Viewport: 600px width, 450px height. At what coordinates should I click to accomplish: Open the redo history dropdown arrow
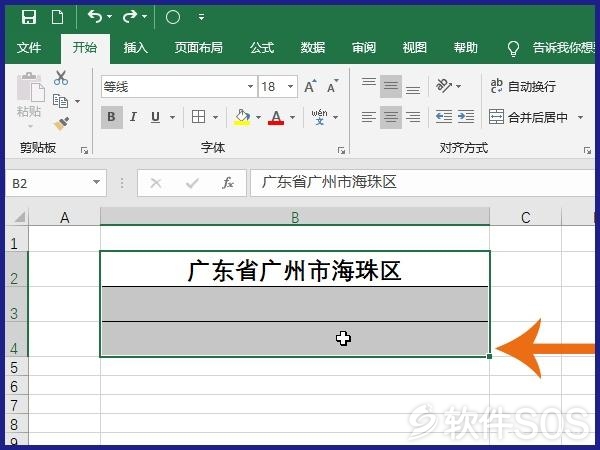coord(144,16)
